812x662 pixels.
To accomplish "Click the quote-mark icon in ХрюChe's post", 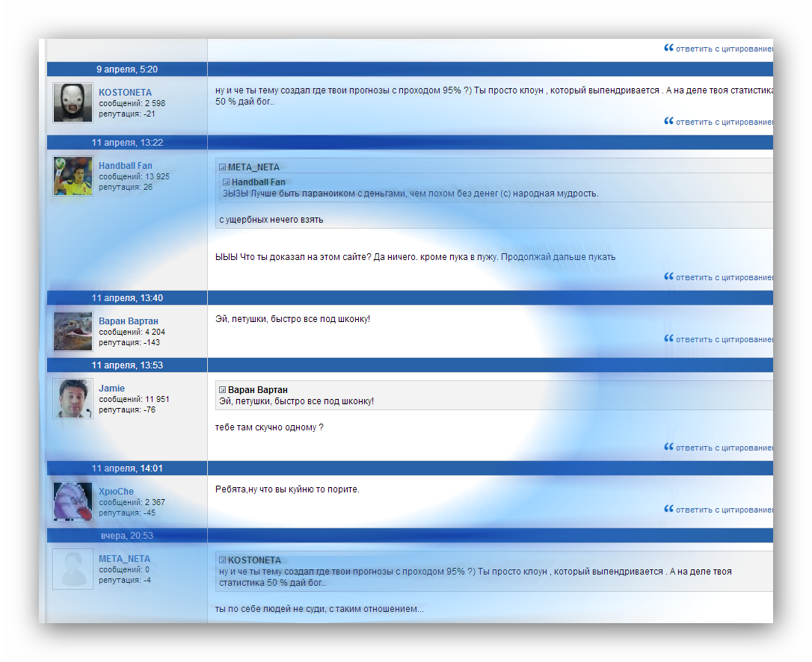I will (668, 509).
